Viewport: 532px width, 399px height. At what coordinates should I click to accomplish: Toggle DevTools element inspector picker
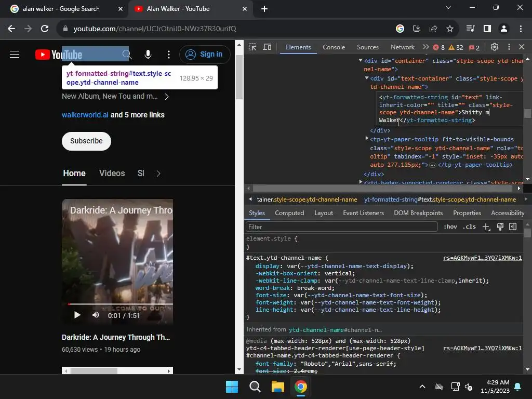tap(252, 47)
